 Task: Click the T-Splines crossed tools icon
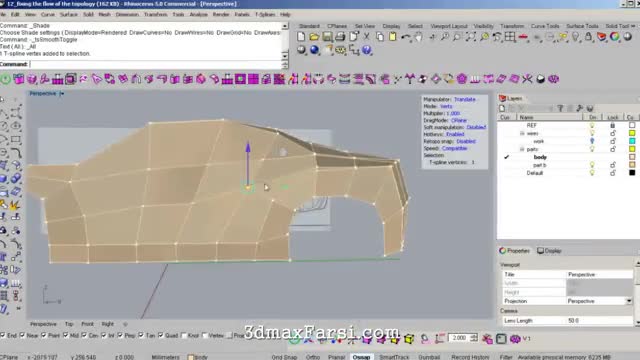tap(527, 79)
